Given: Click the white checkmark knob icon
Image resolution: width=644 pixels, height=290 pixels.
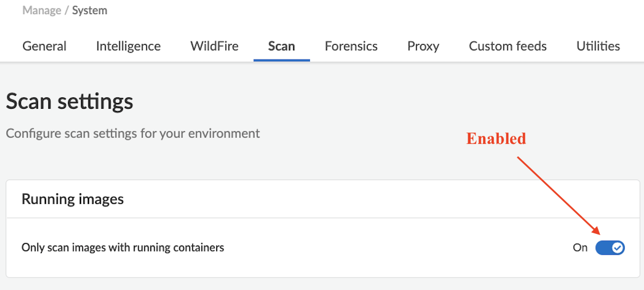Looking at the screenshot, I should tap(617, 248).
